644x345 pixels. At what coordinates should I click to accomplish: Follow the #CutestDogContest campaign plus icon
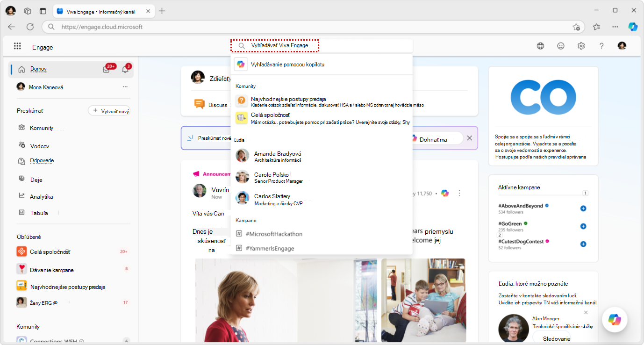pos(583,244)
